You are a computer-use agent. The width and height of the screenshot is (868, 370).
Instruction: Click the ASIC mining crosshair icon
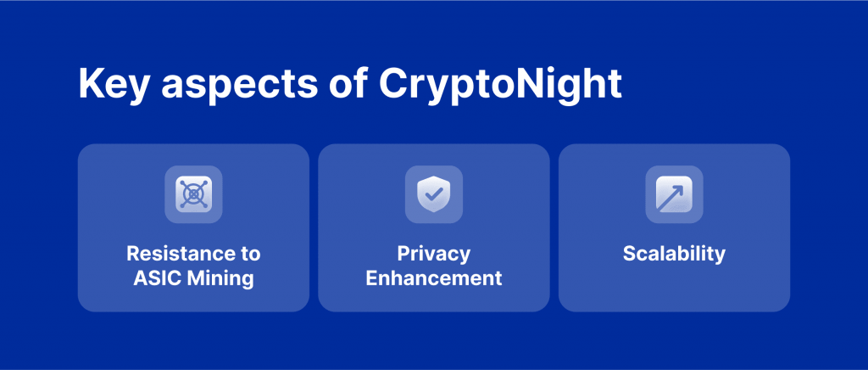[193, 194]
